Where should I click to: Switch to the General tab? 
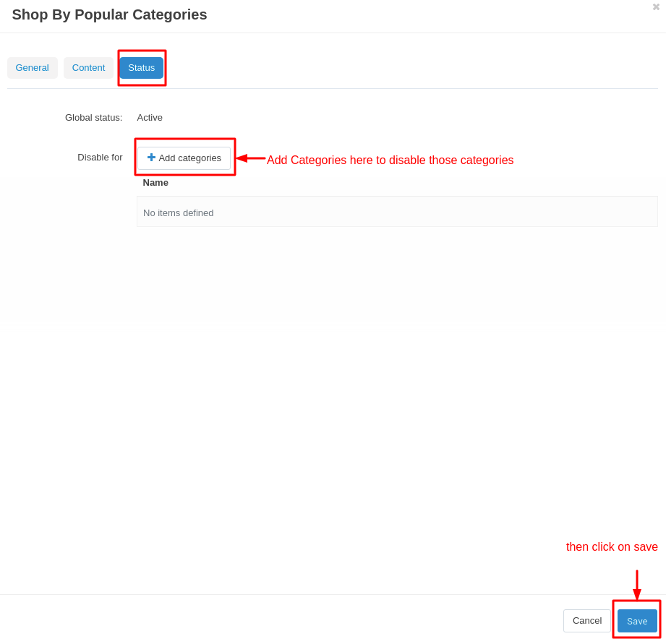(x=33, y=68)
